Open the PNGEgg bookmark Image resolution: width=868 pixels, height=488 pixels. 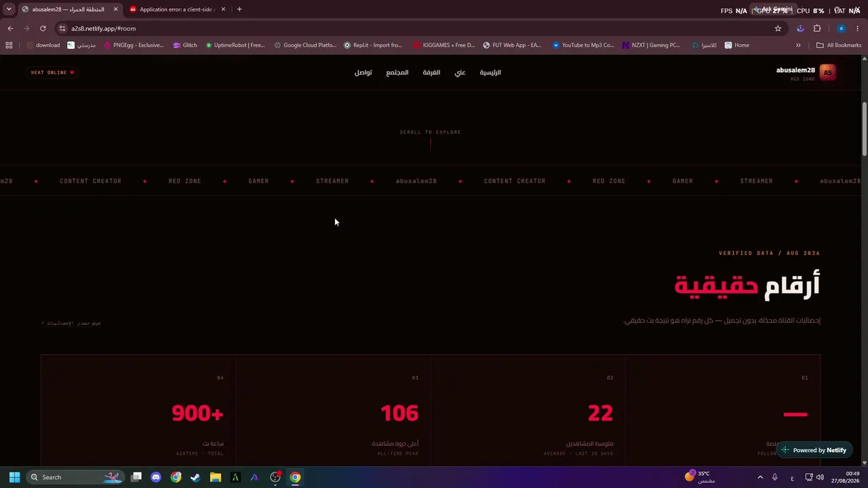coord(134,45)
